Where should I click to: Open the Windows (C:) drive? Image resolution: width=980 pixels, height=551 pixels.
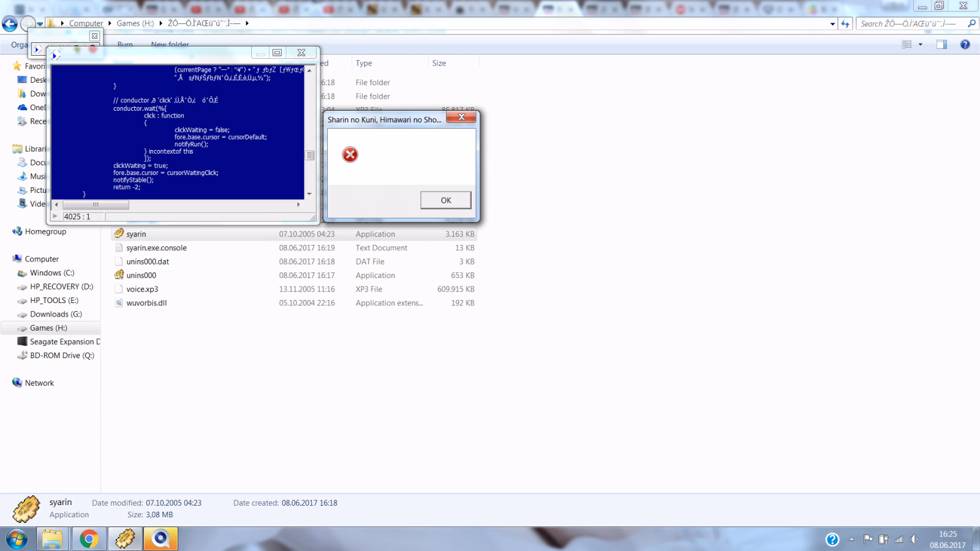tap(52, 273)
